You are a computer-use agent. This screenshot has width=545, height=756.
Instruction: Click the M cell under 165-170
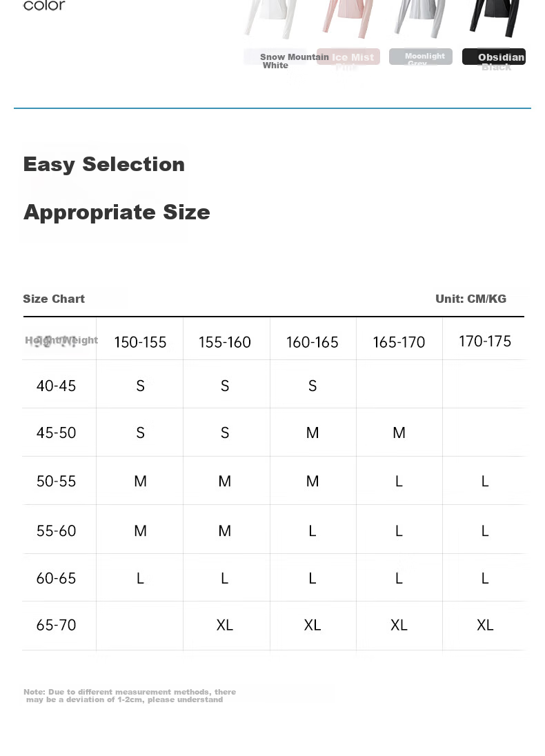click(x=399, y=432)
